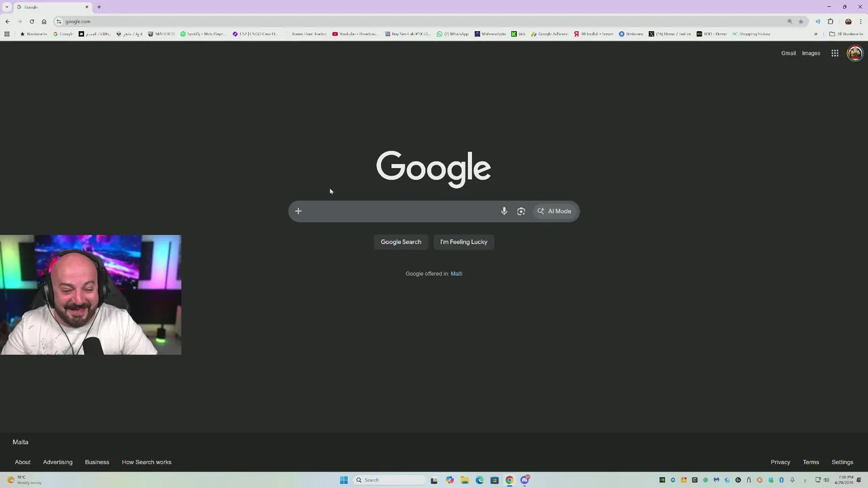Open the Advertising footer link
Screen dimensions: 868x488
pos(58,462)
